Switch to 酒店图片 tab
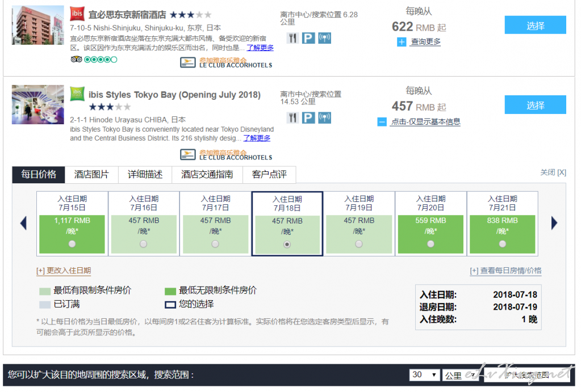The image size is (581, 392). [91, 174]
